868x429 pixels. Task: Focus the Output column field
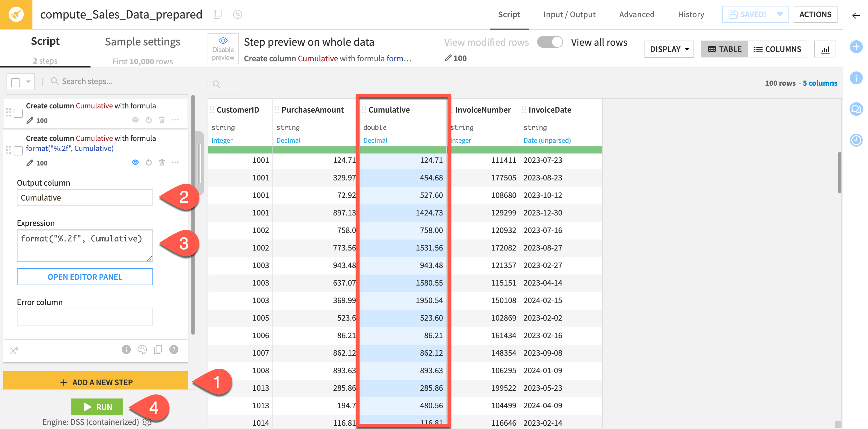pos(85,198)
